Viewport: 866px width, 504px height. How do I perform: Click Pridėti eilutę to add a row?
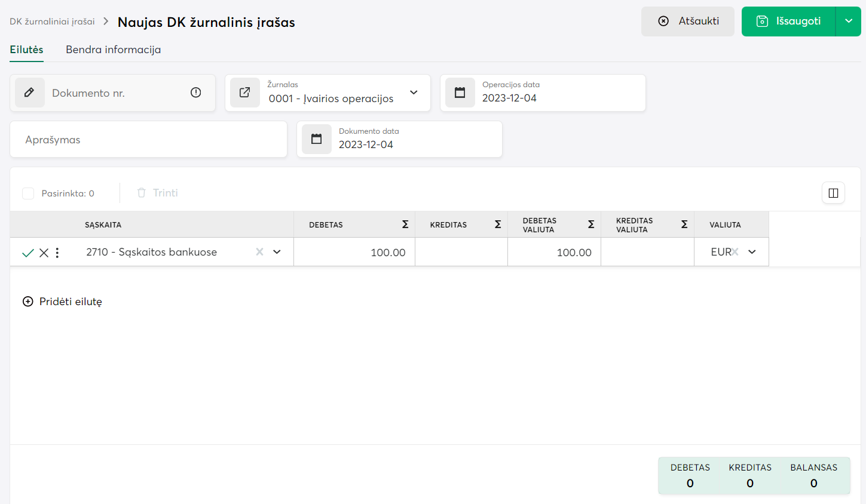[62, 302]
